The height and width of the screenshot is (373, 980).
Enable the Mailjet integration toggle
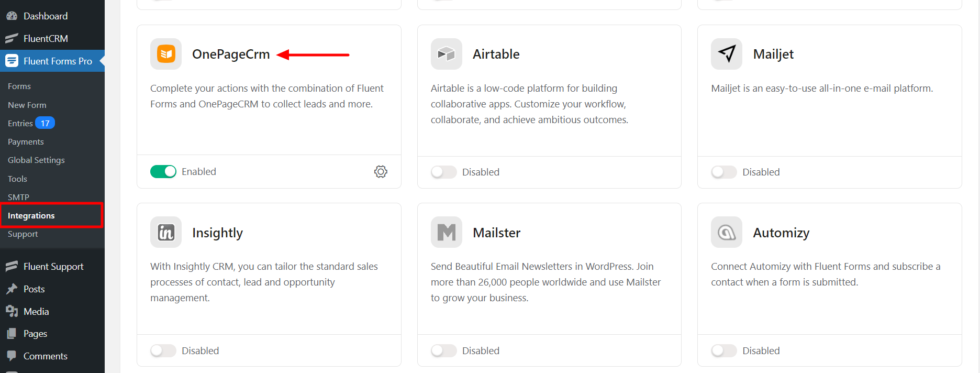[x=724, y=172]
